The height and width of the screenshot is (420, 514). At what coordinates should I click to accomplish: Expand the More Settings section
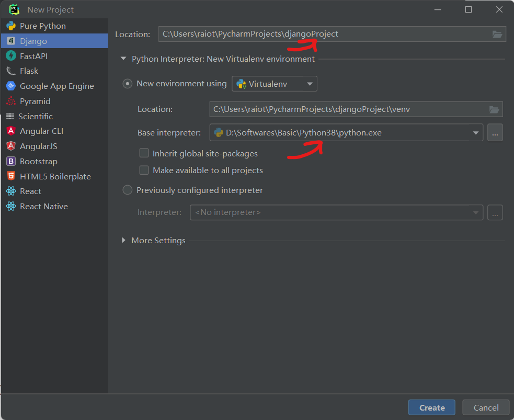click(124, 241)
